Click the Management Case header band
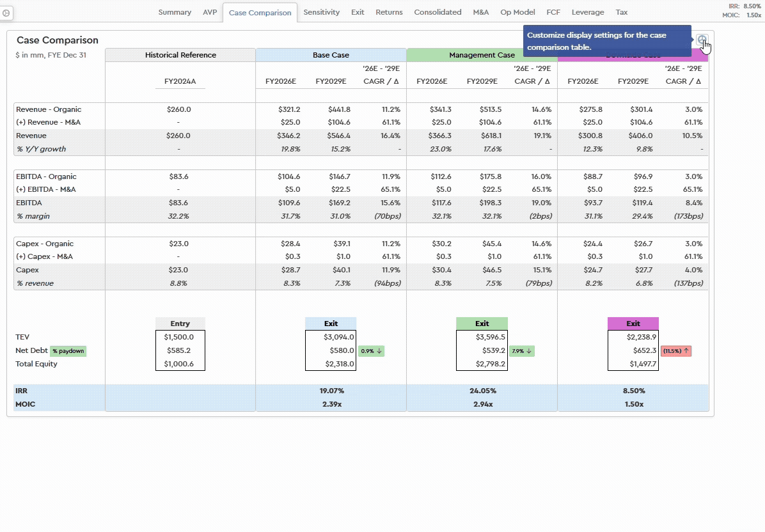This screenshot has height=532, width=765. click(482, 55)
